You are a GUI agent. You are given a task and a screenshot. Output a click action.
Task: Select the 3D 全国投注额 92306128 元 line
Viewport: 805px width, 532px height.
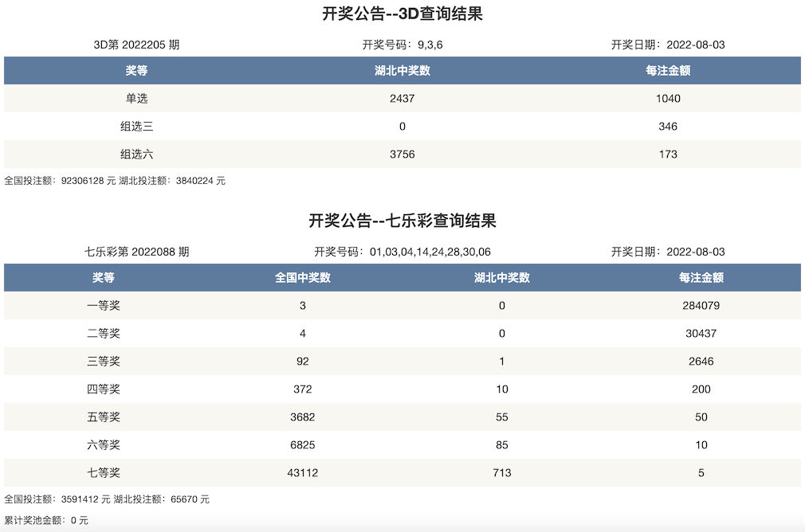(60, 181)
